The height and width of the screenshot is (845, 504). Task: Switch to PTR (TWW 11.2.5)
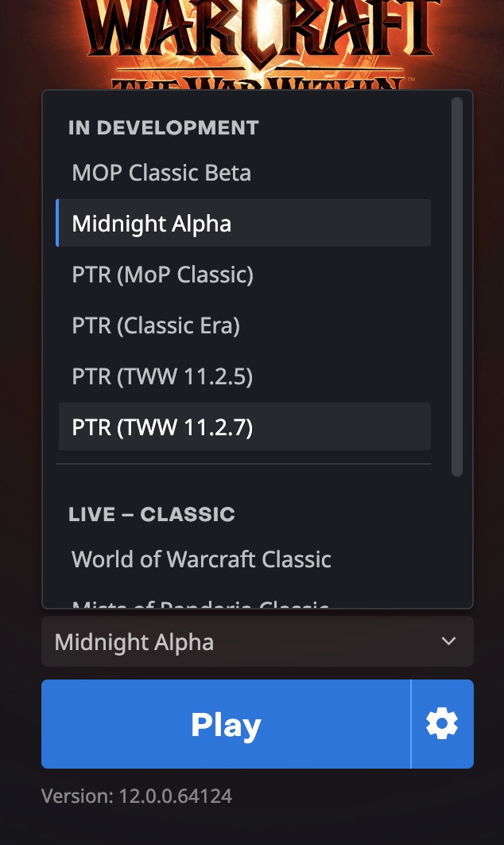point(162,376)
